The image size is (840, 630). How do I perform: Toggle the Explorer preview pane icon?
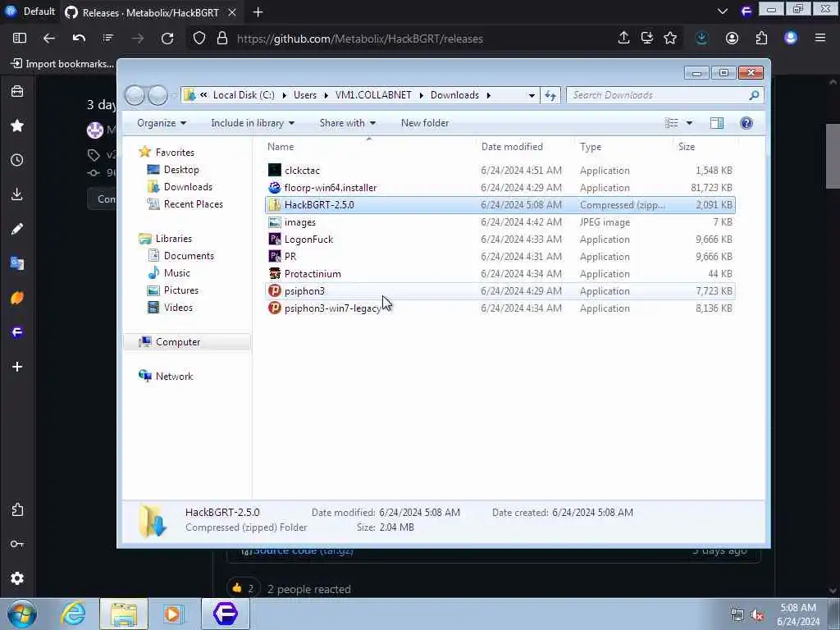point(717,123)
